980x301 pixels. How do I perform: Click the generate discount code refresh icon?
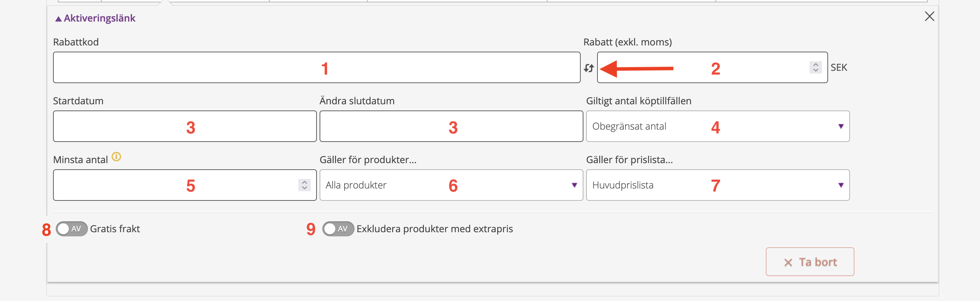coord(589,68)
